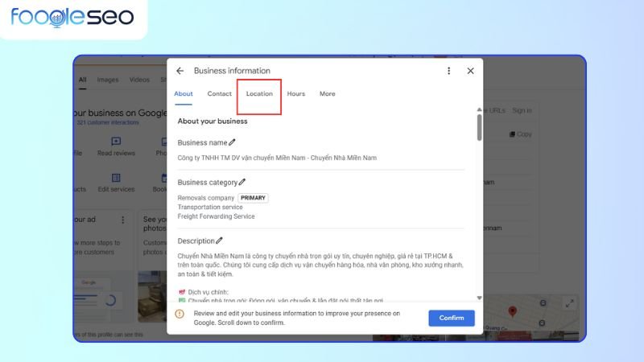Edit Business name with pencil icon
This screenshot has width=644, height=362.
(x=233, y=142)
